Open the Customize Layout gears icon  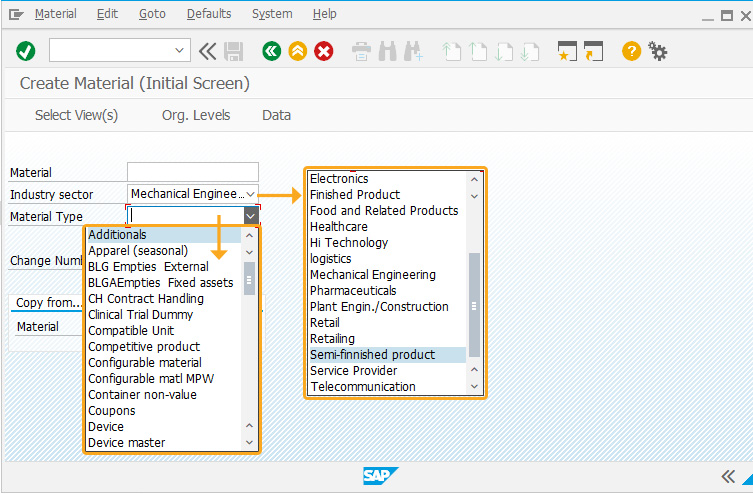657,51
